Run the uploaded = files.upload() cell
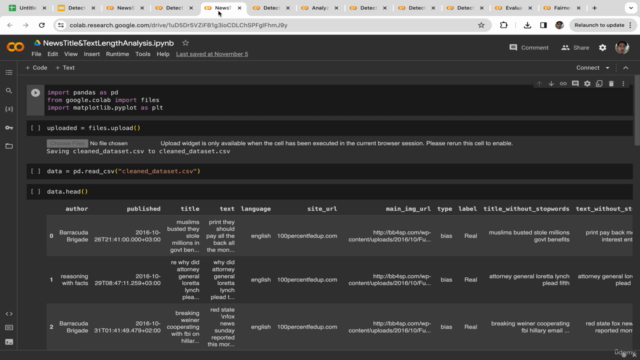Screen dimensions: 640x360 point(36,128)
